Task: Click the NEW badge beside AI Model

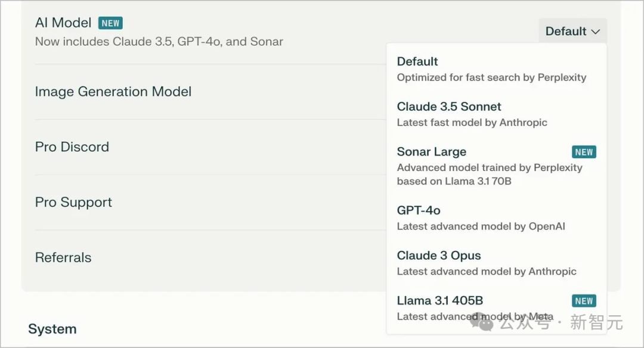Action: (110, 23)
